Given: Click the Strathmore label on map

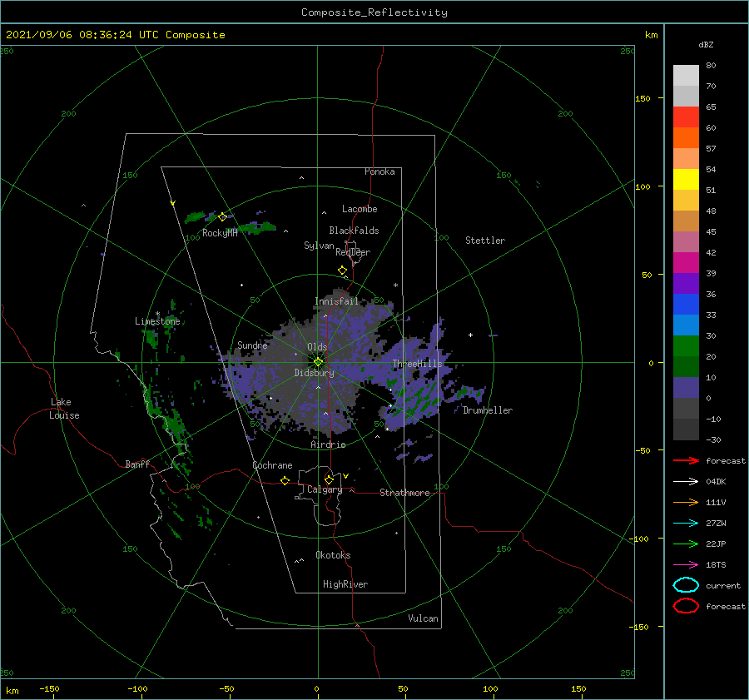Looking at the screenshot, I should point(404,493).
